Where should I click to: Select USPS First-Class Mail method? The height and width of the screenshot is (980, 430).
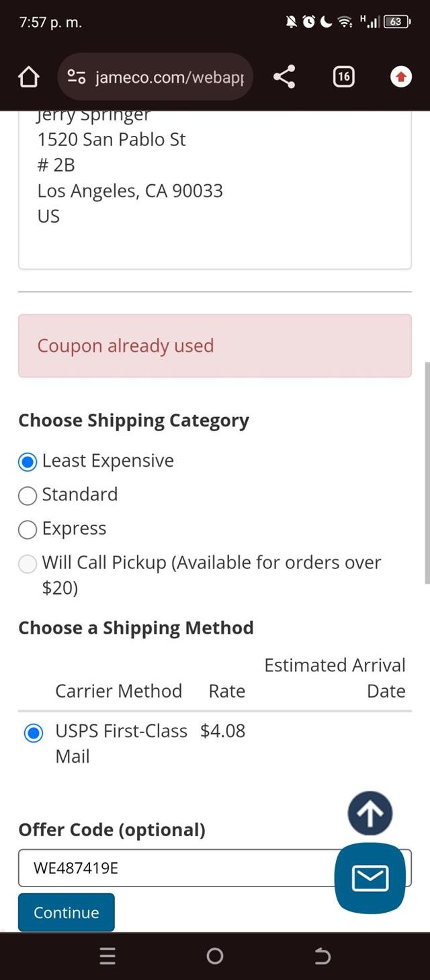[x=33, y=733]
